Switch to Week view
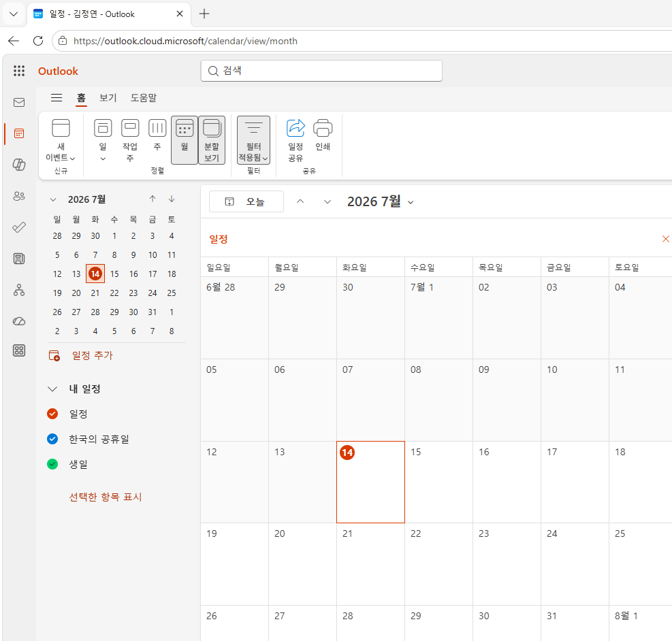 coord(157,135)
